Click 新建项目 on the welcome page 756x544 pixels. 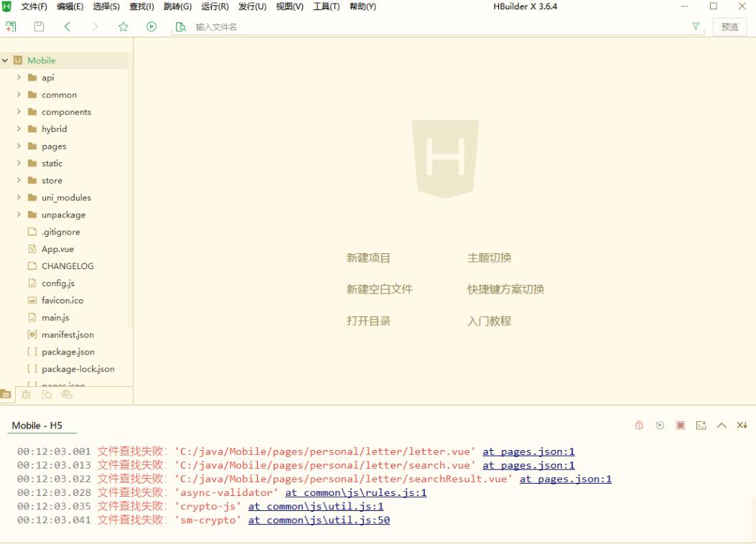click(368, 258)
